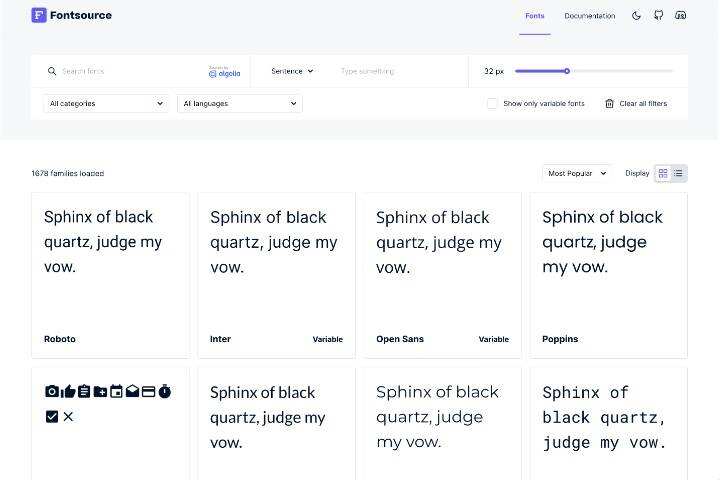
Task: Click the search magnifier icon
Action: tap(52, 72)
